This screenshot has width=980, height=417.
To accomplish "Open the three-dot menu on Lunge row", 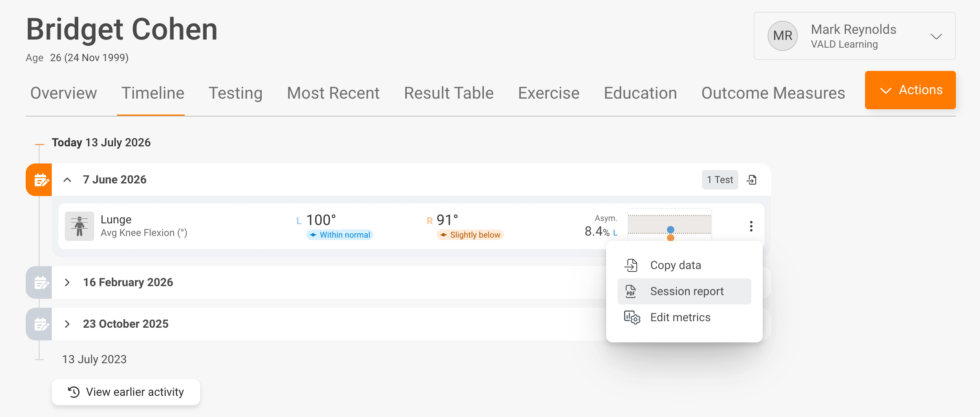I will [x=751, y=226].
